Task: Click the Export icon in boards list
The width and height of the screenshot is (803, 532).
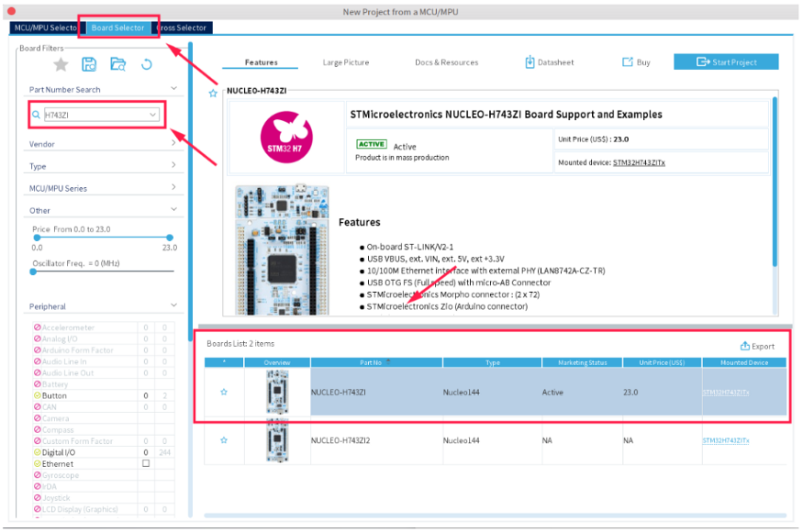Action: [x=745, y=346]
